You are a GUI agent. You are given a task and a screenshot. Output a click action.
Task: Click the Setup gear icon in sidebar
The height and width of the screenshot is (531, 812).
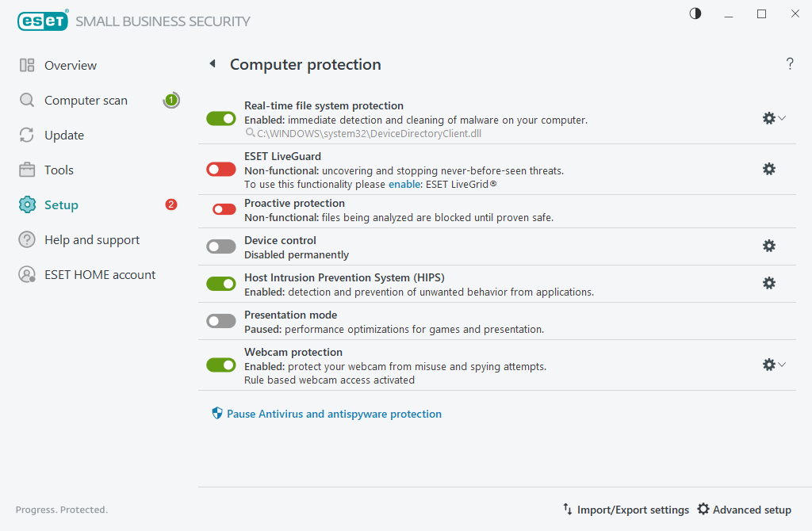[26, 204]
